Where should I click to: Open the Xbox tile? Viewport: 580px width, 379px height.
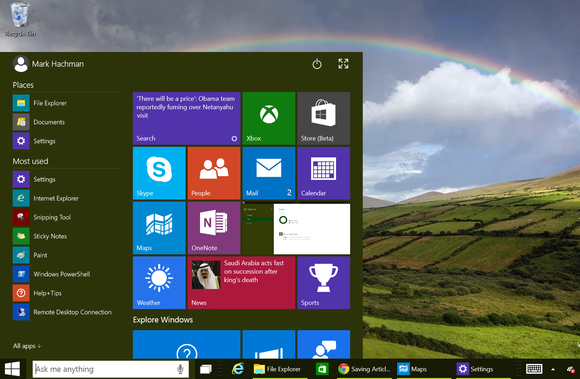pos(269,118)
